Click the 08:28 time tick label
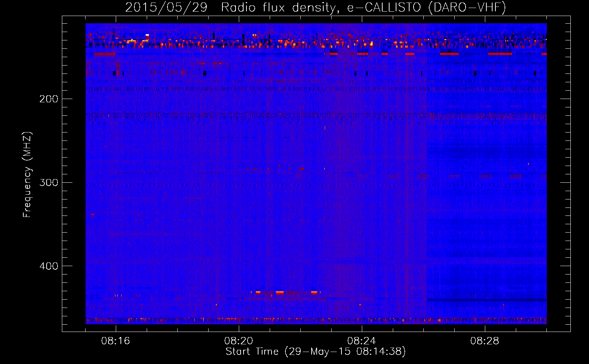589x364 pixels. (485, 341)
